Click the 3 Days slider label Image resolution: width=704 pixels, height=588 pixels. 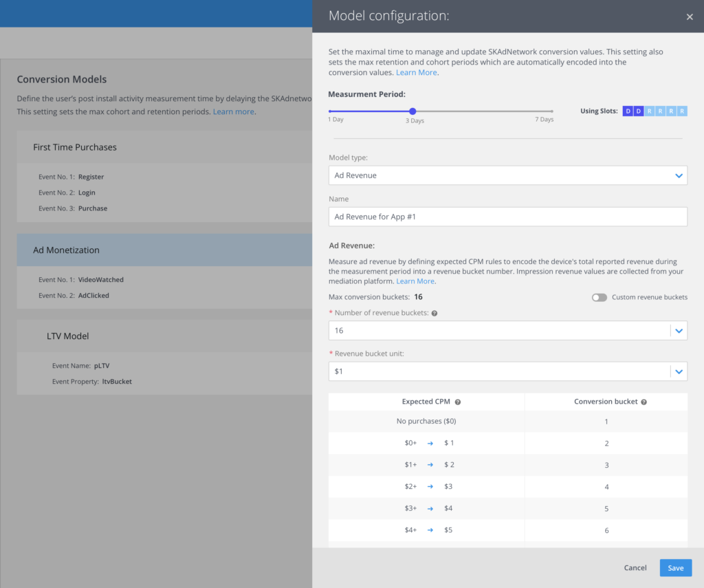[415, 121]
